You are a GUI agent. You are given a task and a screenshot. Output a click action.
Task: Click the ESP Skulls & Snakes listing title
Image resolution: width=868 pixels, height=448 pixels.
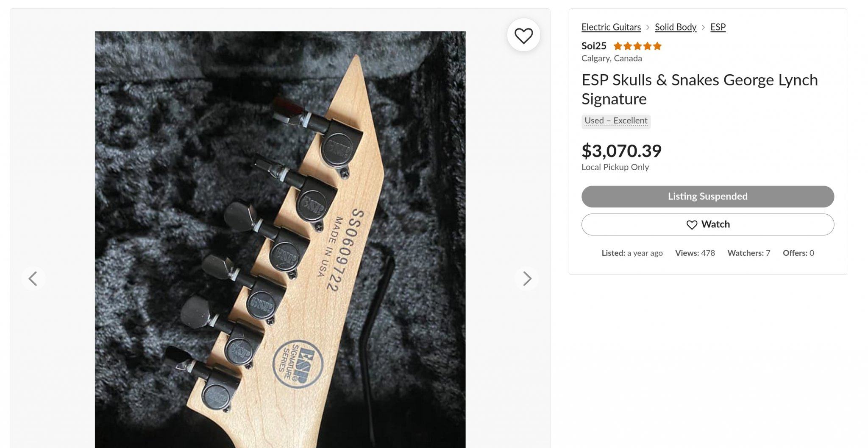click(x=699, y=89)
